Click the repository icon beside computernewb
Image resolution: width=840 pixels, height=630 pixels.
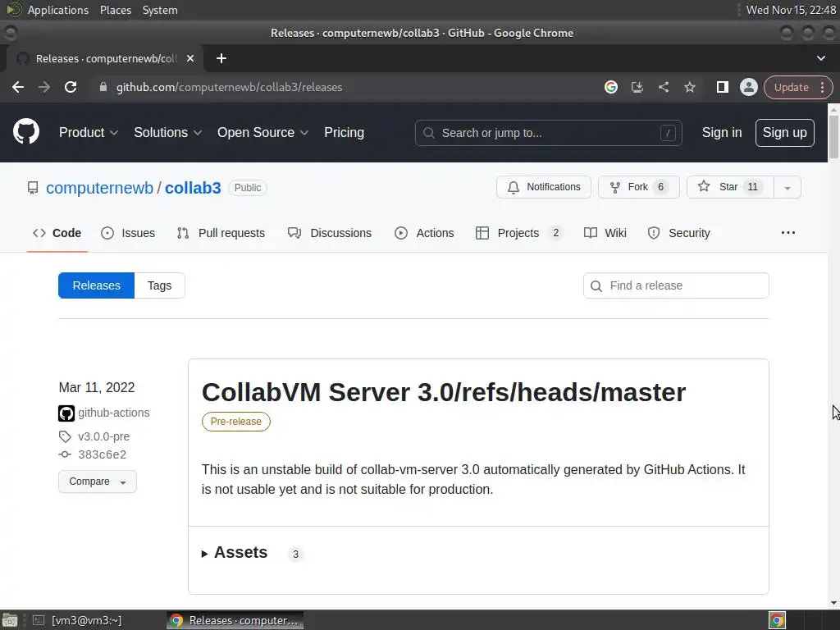[33, 188]
